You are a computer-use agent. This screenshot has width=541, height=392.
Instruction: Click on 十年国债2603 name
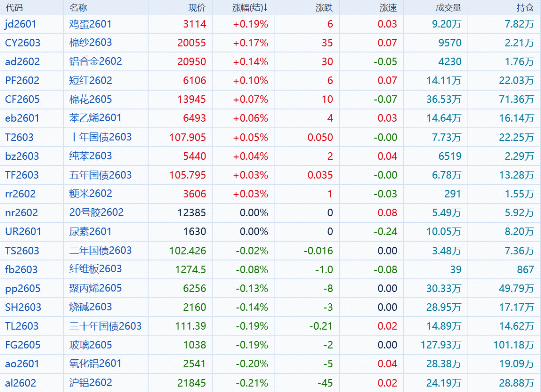tap(100, 137)
